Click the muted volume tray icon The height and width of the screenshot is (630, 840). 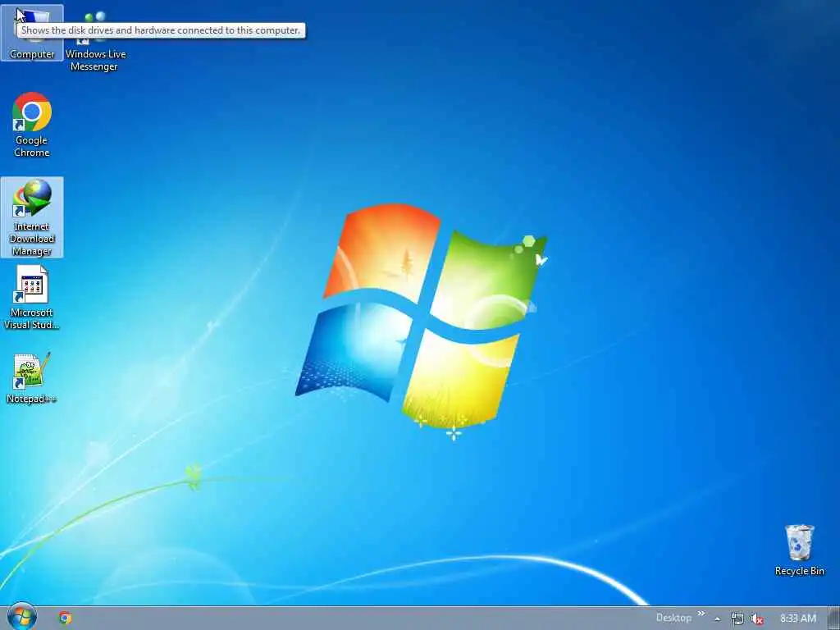(x=757, y=619)
